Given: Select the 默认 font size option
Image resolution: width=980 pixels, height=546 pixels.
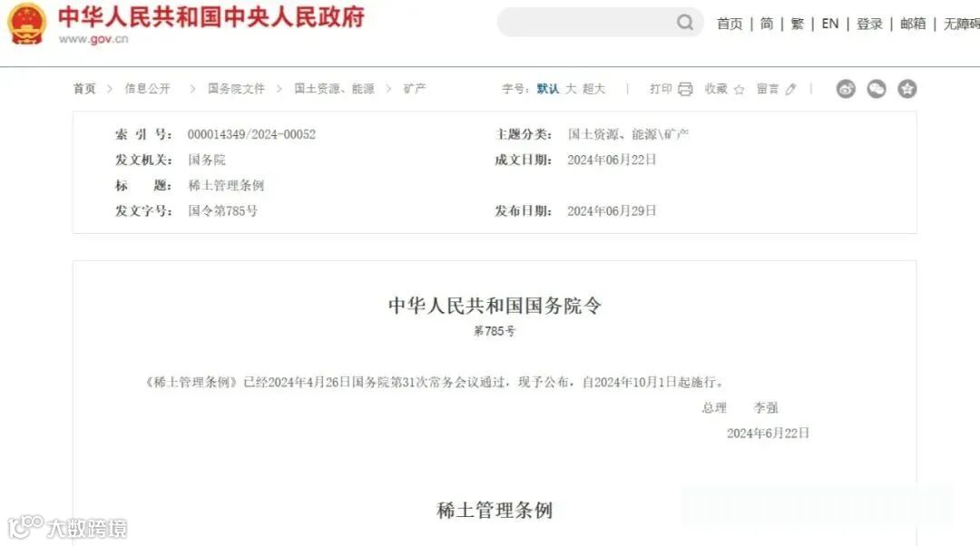Looking at the screenshot, I should pos(547,89).
